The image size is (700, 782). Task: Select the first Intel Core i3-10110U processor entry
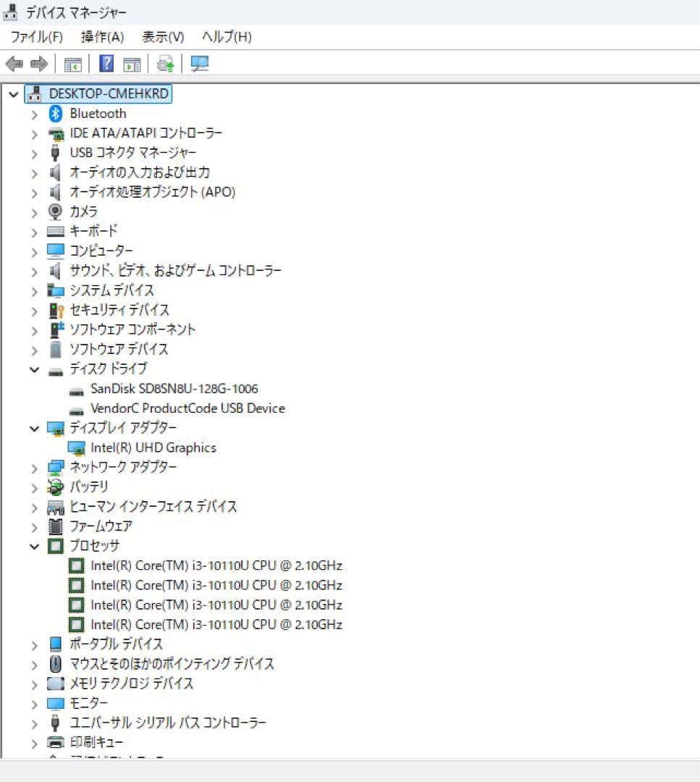(x=216, y=566)
